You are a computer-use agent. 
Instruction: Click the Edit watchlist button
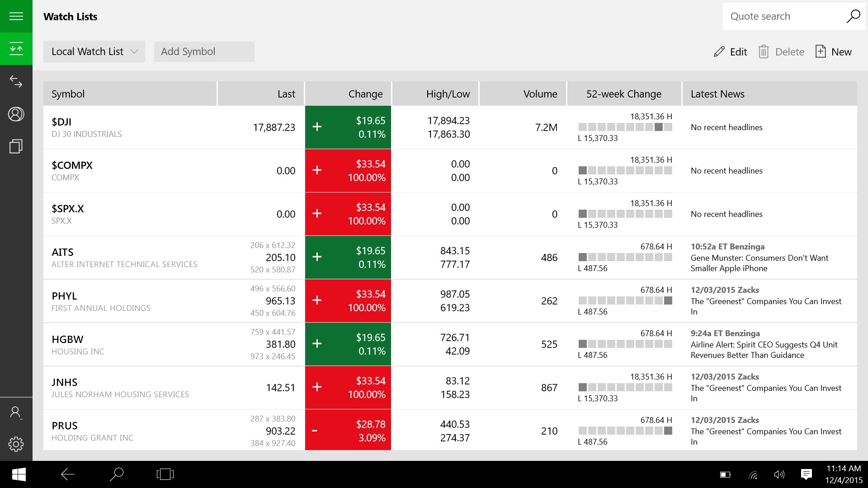[730, 52]
